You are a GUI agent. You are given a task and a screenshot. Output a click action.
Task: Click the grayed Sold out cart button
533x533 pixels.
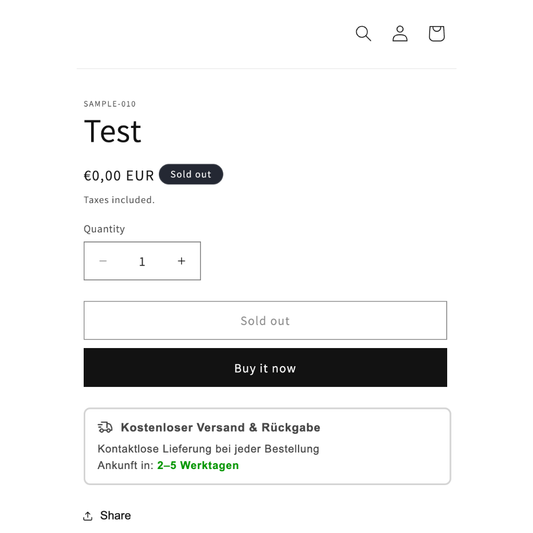(265, 320)
